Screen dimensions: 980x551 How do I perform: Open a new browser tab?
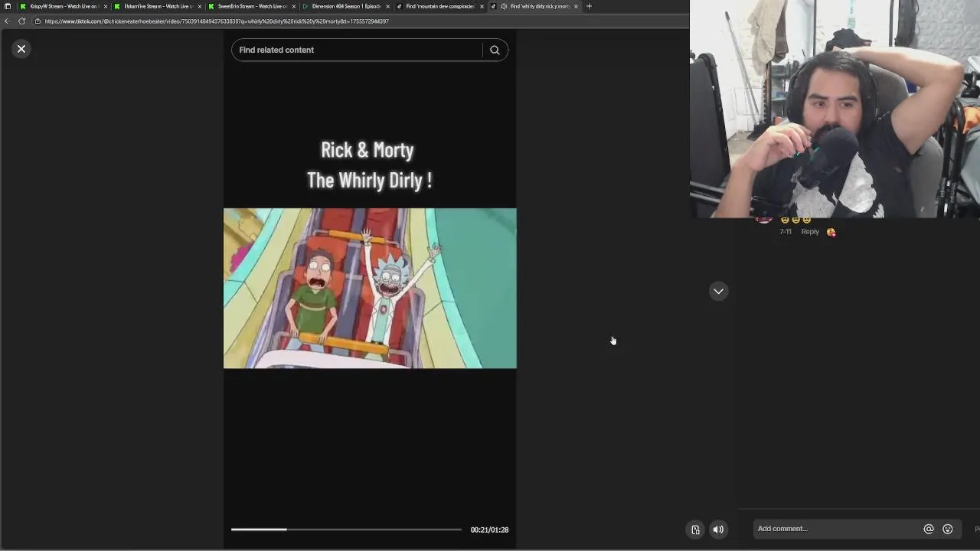click(589, 6)
